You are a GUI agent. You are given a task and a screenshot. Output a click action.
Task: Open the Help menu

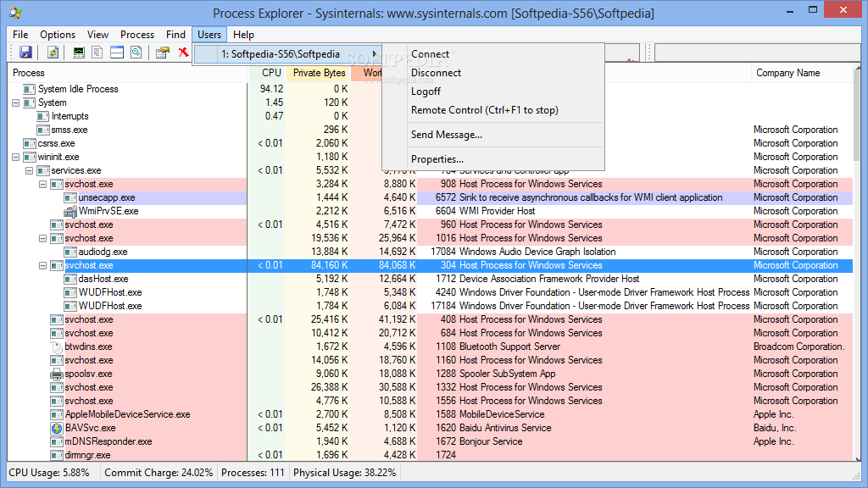[243, 34]
